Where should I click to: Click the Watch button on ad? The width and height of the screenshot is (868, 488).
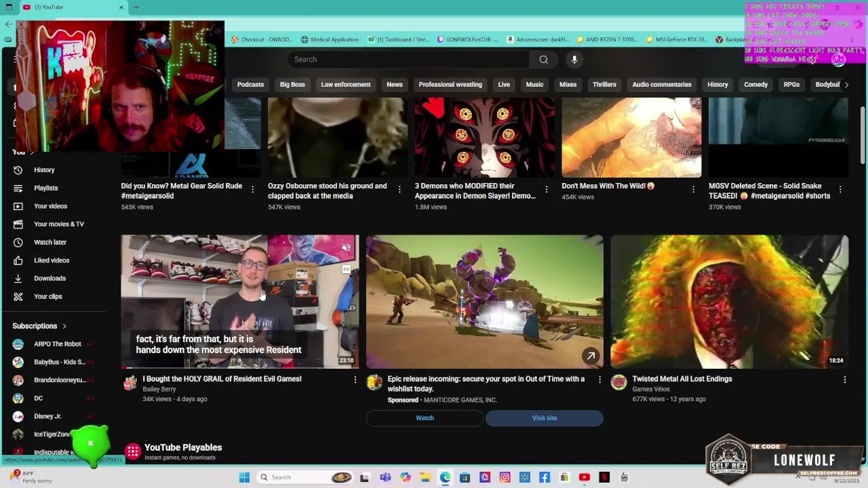click(425, 418)
